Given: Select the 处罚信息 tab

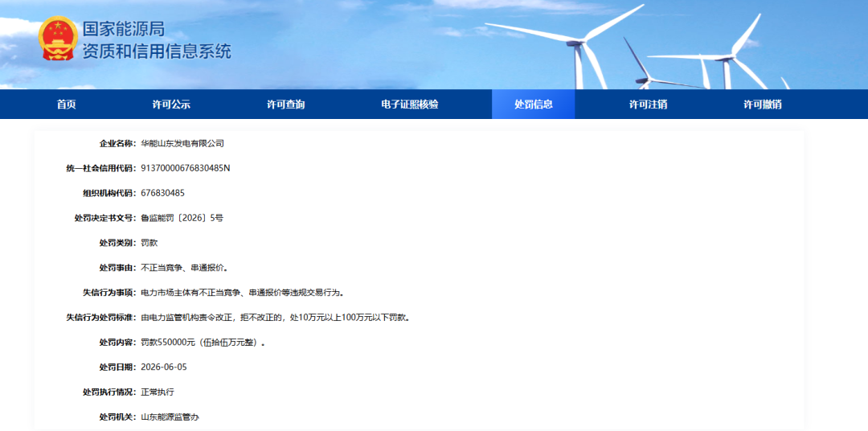Looking at the screenshot, I should (533, 105).
